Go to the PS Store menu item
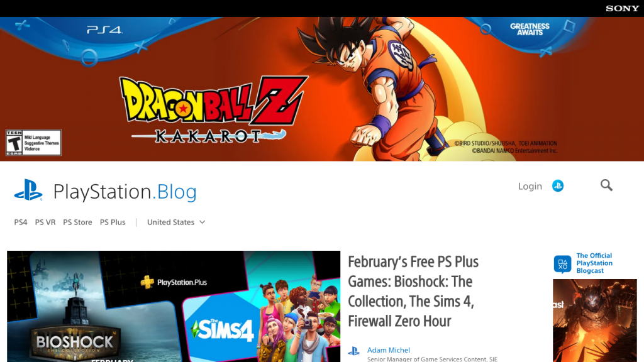 pyautogui.click(x=77, y=222)
